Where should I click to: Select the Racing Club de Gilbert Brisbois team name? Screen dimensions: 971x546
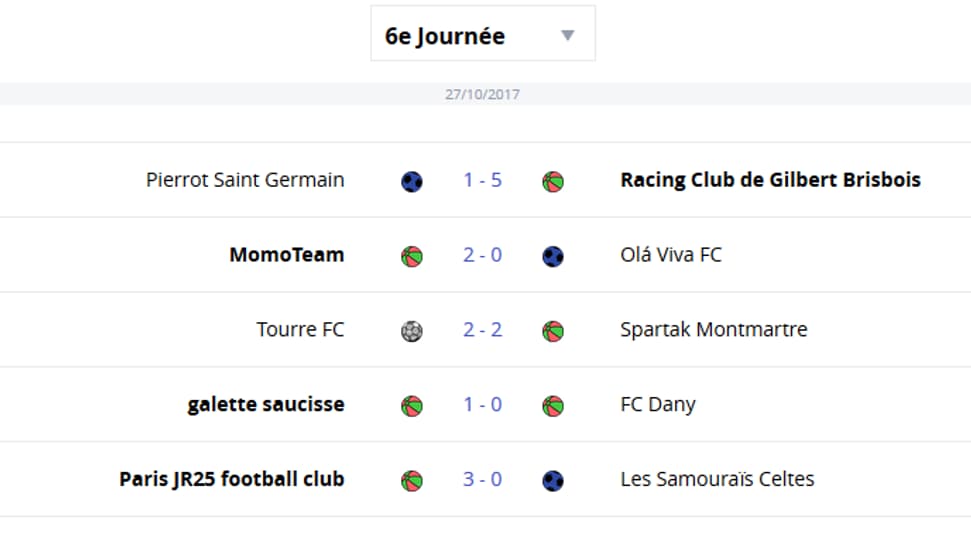770,180
